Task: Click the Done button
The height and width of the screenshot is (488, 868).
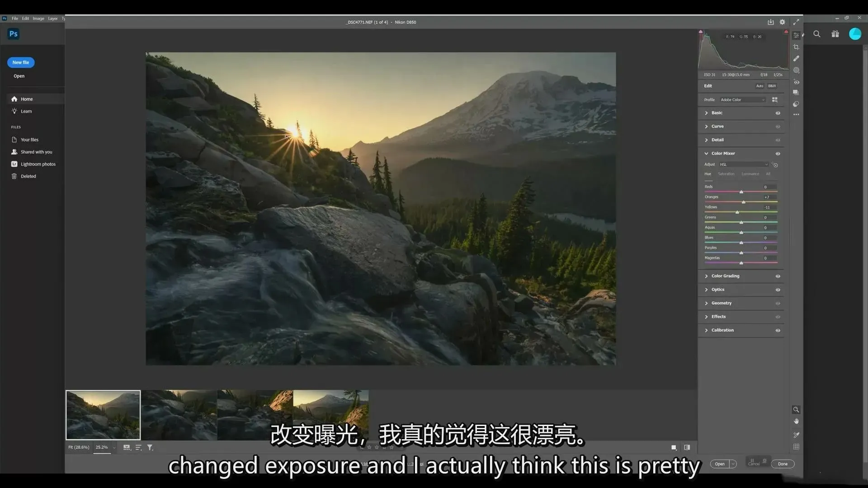Action: click(783, 464)
